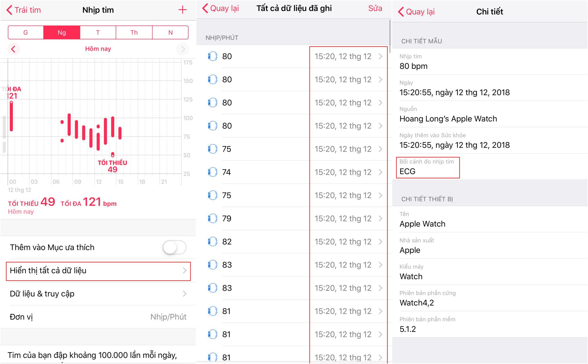
Task: Switch to N (year) tab
Action: [170, 32]
